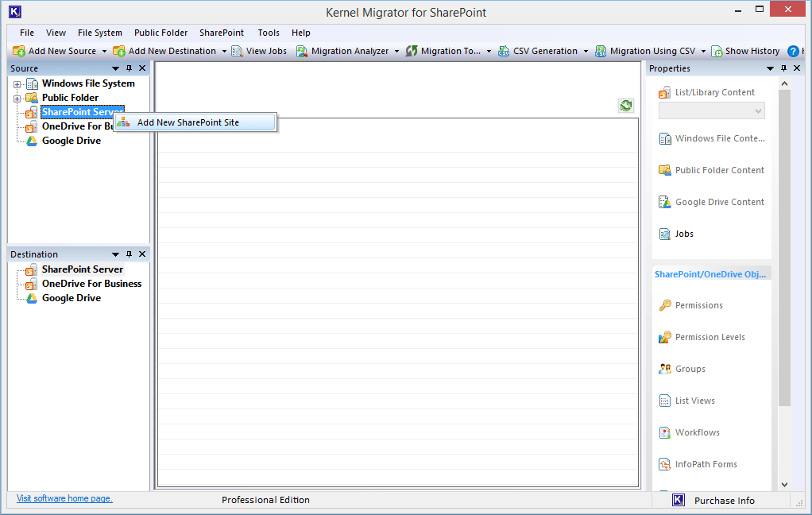Click the Google Drive icon in Source panel
The width and height of the screenshot is (812, 515).
32,141
